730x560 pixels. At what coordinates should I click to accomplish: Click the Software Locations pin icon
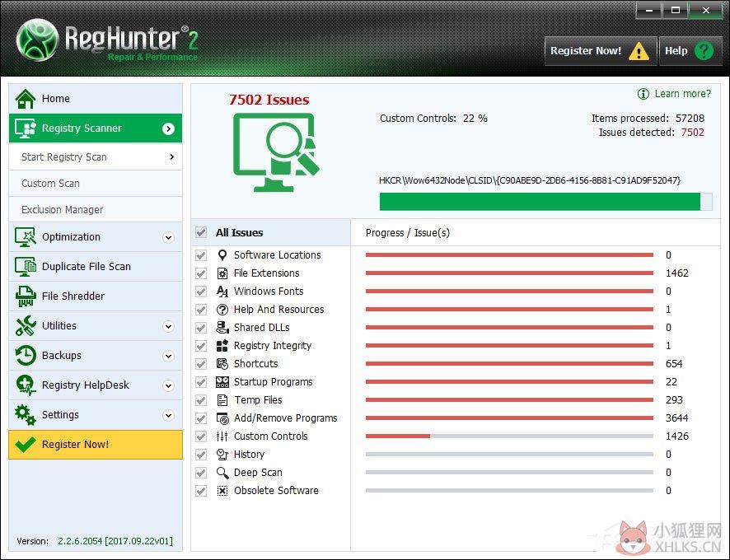(x=222, y=255)
